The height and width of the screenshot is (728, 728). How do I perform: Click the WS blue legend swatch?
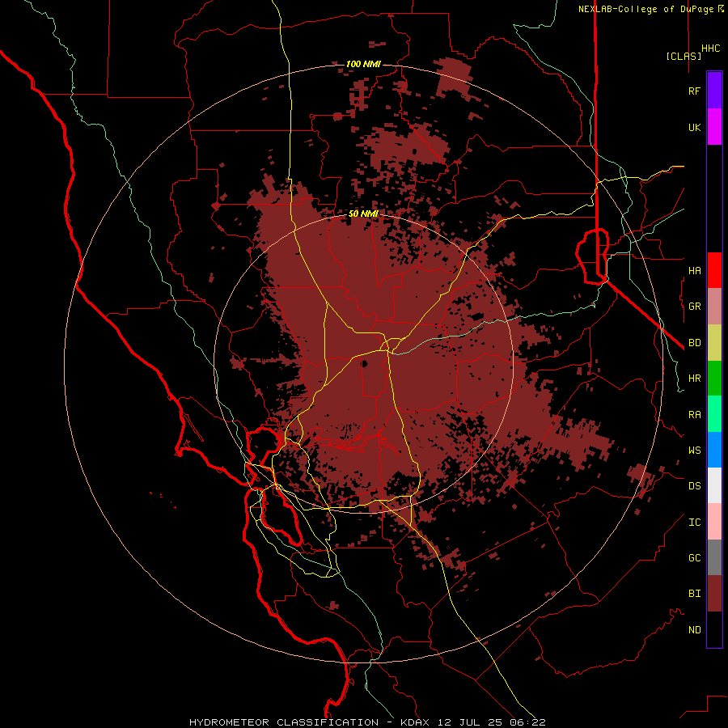point(714,450)
